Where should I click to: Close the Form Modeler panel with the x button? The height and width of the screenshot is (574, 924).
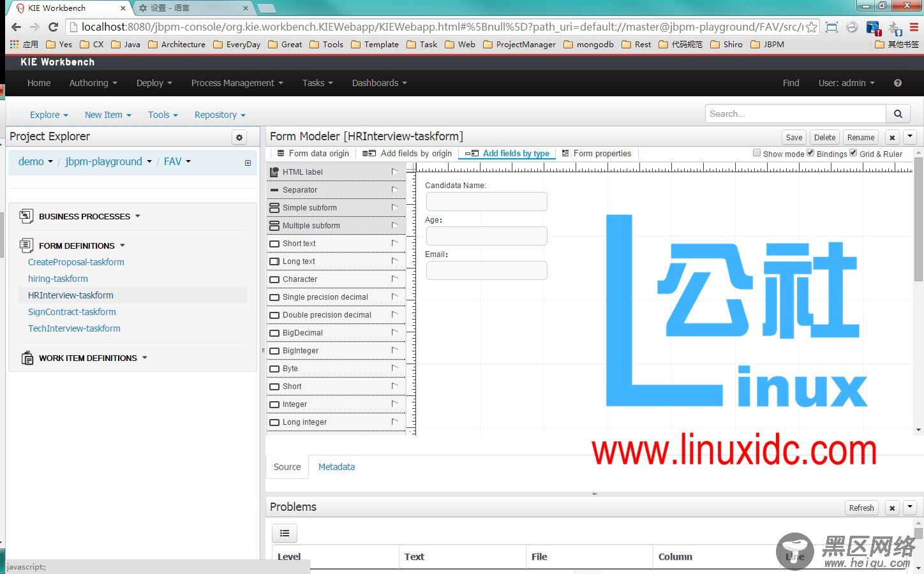tap(892, 137)
